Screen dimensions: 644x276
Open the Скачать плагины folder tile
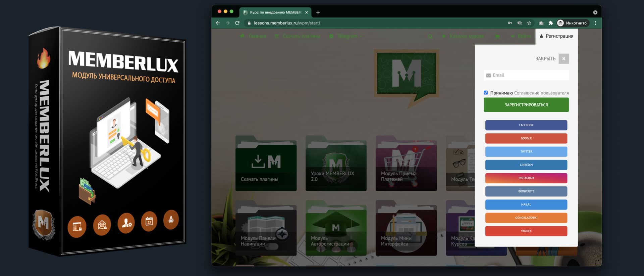(266, 164)
